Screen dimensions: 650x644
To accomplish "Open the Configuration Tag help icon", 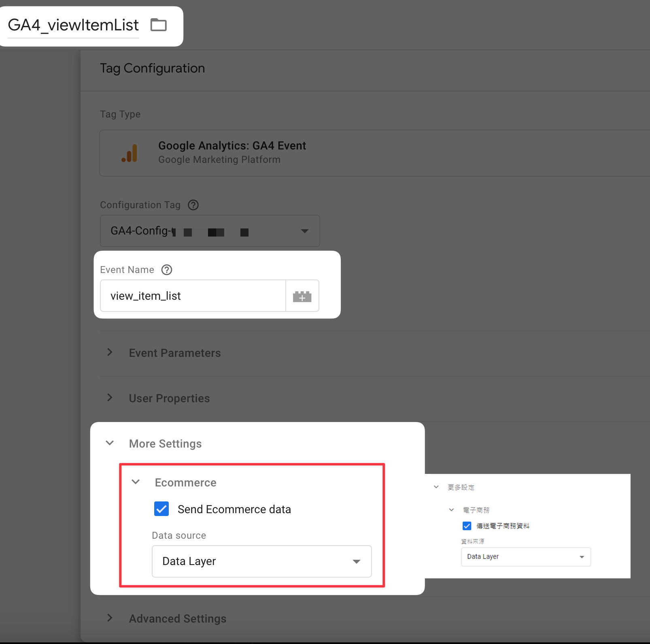I will coord(193,205).
